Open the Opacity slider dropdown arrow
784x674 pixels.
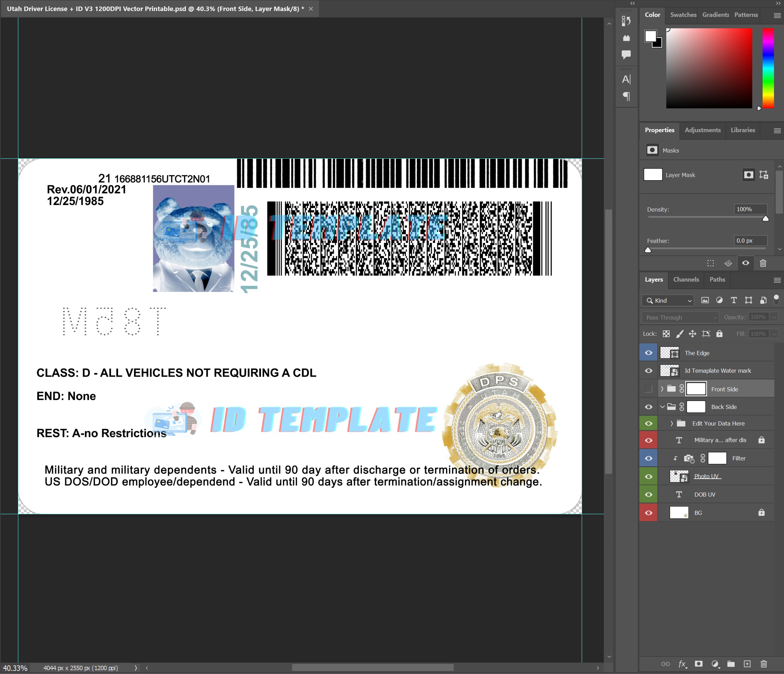[x=774, y=317]
